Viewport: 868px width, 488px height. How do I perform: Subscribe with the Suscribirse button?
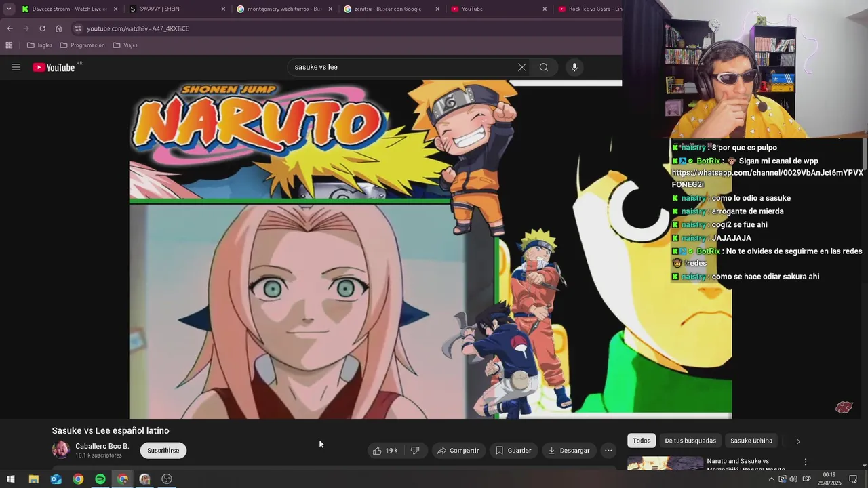pyautogui.click(x=163, y=450)
